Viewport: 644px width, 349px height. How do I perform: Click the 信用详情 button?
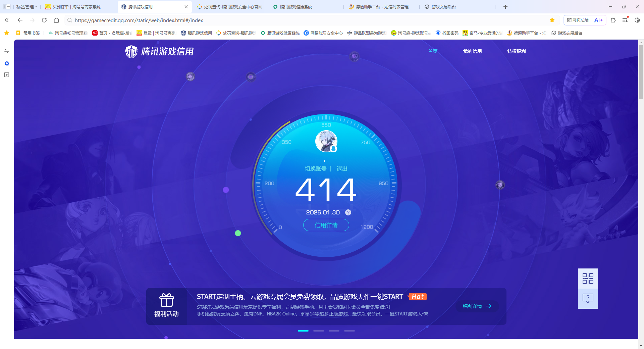(326, 225)
